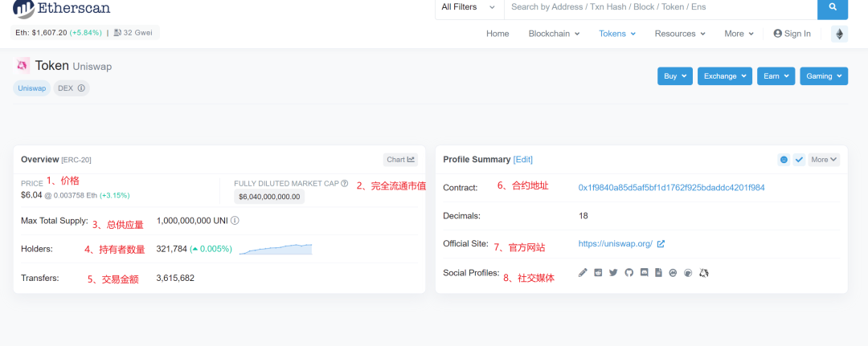Click the info icon beside 1,000,000,000 UNI
The image size is (868, 346).
coord(235,221)
